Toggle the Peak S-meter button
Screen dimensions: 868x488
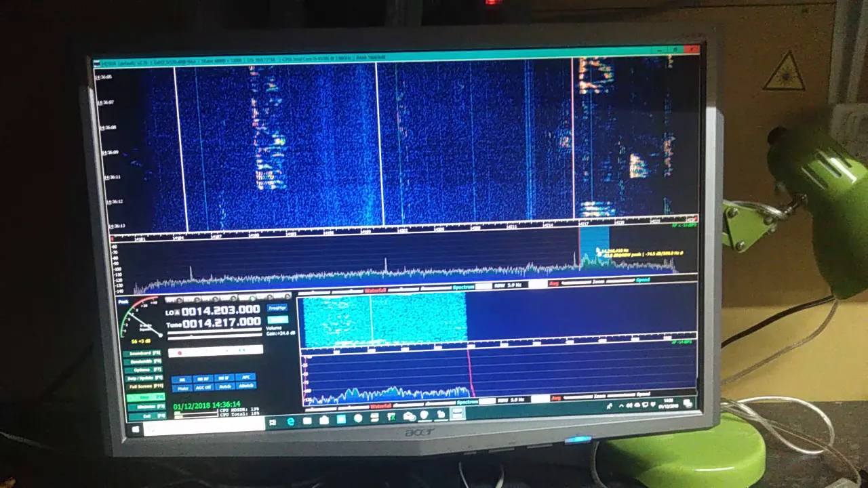(x=123, y=302)
